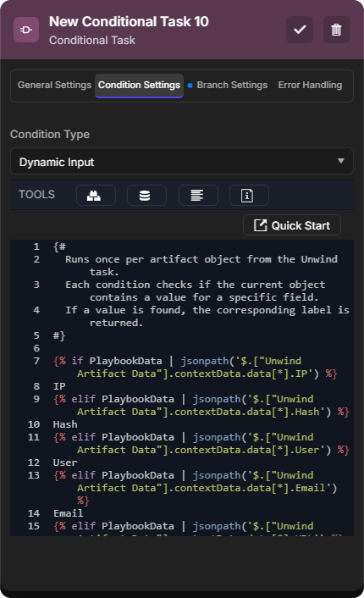Click the TOOLS label
364x598 pixels.
tap(37, 195)
